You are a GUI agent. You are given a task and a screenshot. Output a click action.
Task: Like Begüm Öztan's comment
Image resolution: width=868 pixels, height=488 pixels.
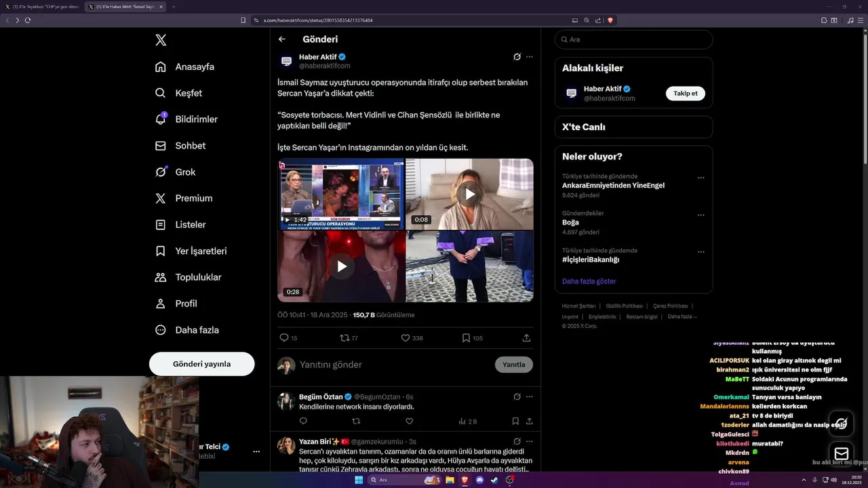409,422
